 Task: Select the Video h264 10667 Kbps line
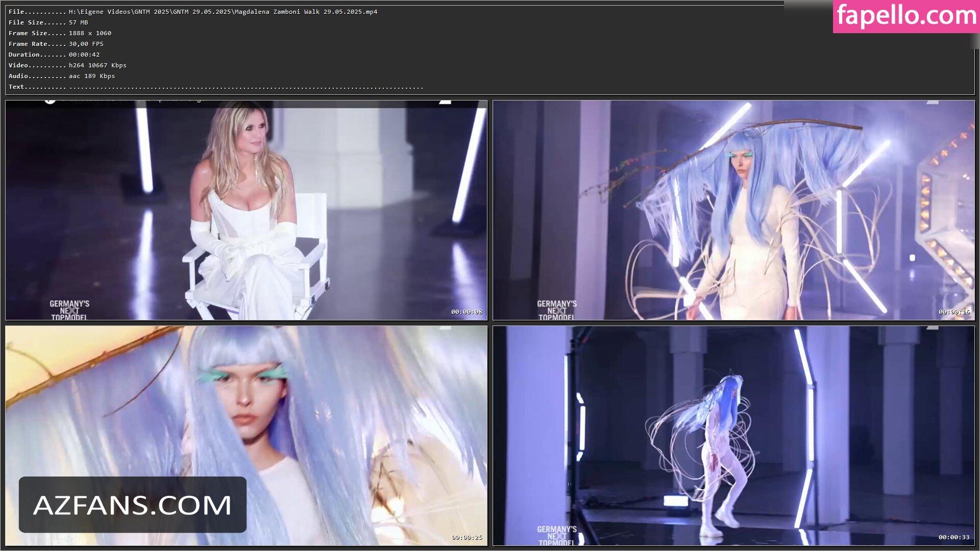pos(67,65)
